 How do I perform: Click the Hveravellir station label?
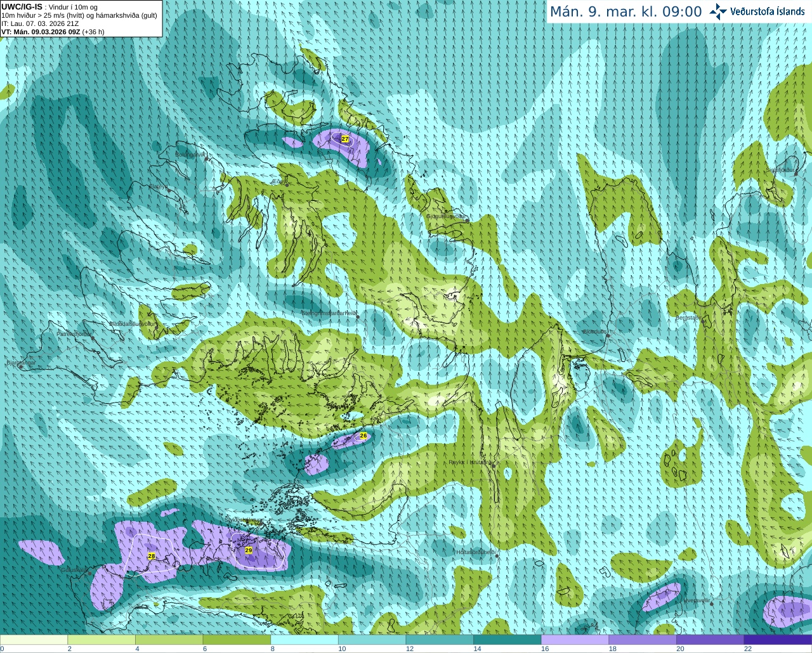pos(696,600)
